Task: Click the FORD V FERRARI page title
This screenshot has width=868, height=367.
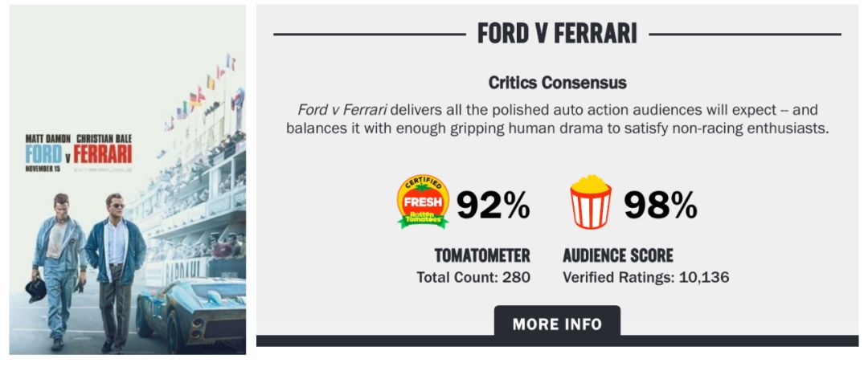Action: [557, 34]
